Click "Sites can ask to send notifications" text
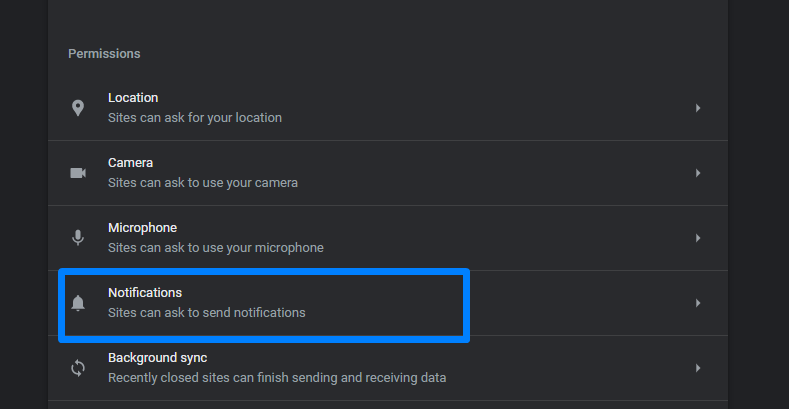The height and width of the screenshot is (409, 789). click(207, 313)
